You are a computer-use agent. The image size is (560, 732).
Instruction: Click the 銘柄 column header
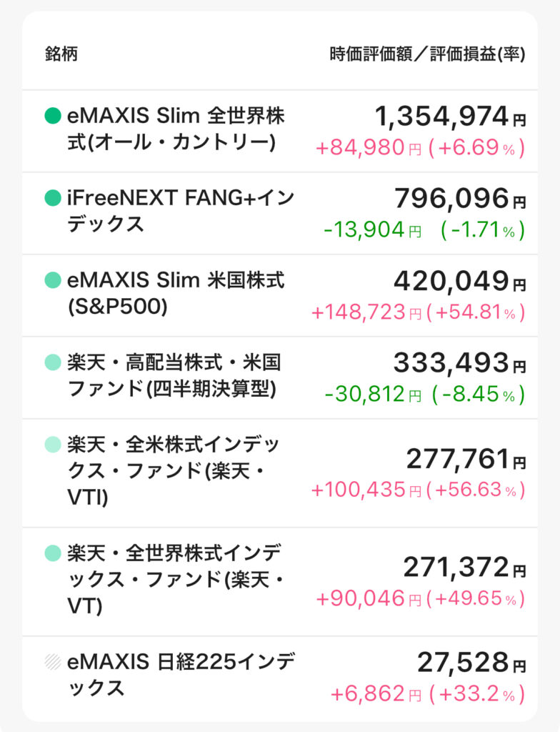point(61,54)
